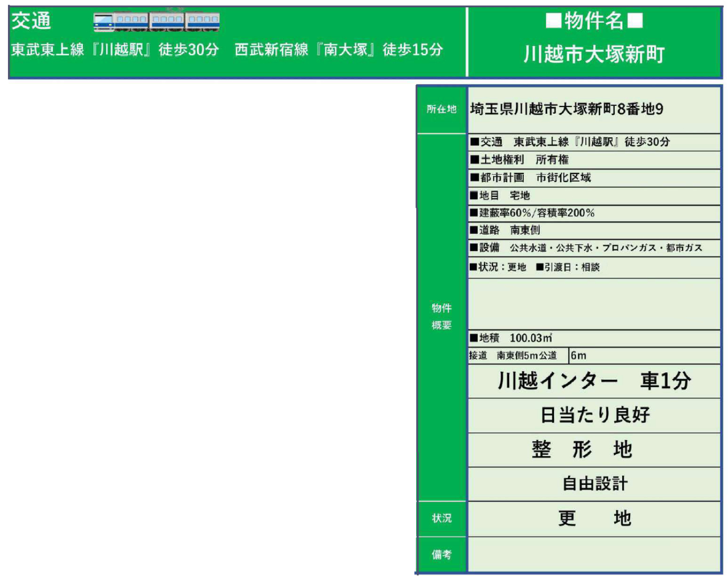Click the ■引渡日：相談 text

point(568,267)
